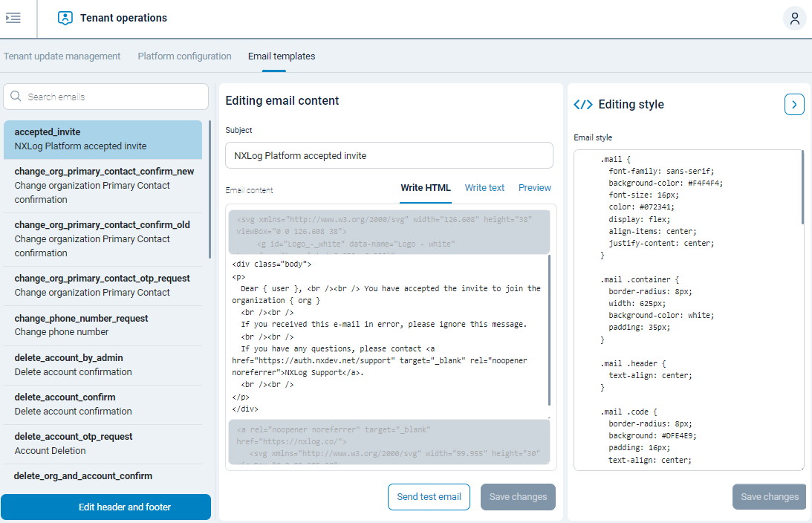812x523 pixels.
Task: Open the Tenant update management tab
Action: coord(62,56)
